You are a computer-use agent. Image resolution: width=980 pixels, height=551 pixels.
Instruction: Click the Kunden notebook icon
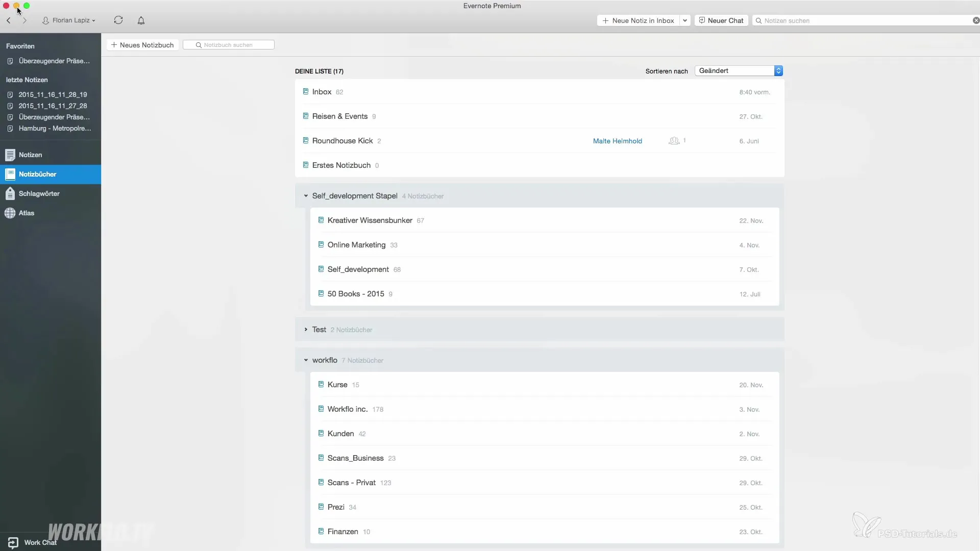tap(321, 433)
